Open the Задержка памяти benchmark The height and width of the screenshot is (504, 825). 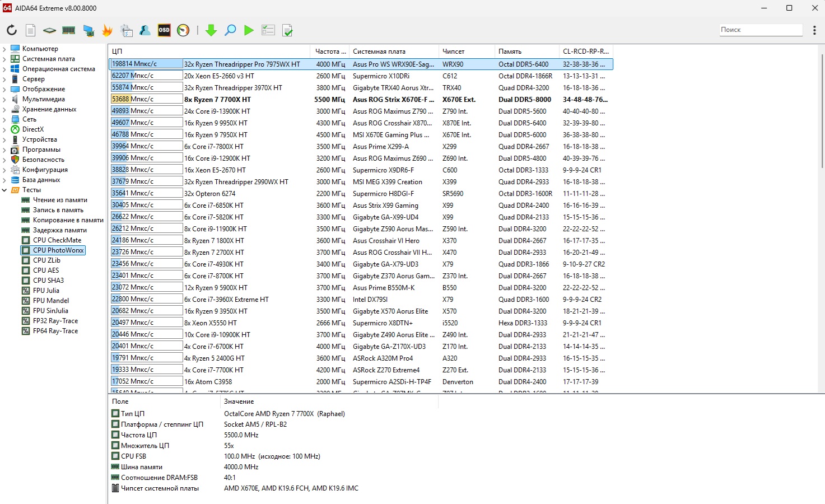coord(59,230)
